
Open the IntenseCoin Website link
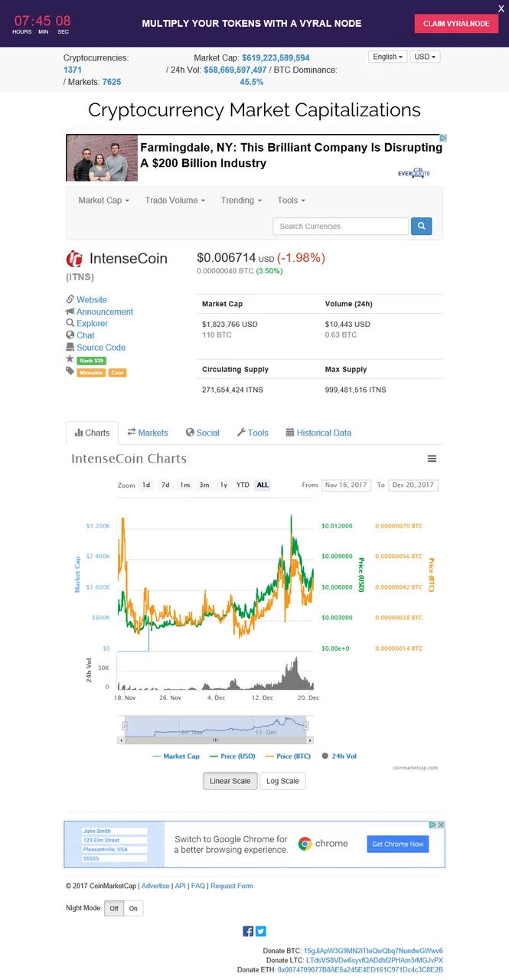click(92, 300)
